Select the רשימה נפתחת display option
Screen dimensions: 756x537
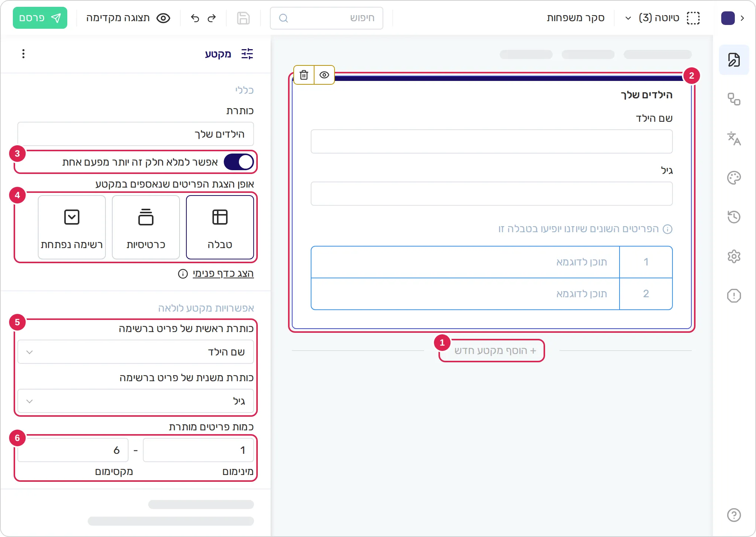72,227
